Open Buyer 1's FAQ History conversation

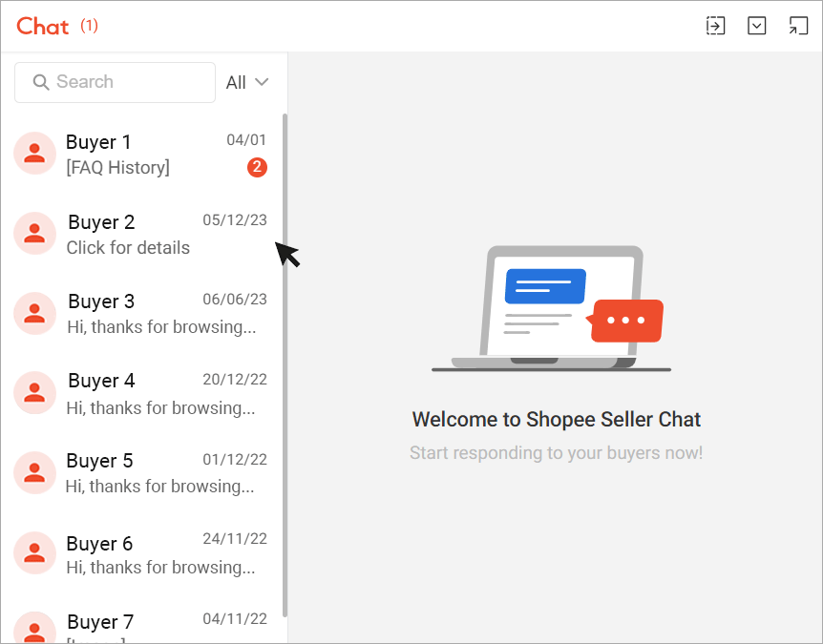143,154
